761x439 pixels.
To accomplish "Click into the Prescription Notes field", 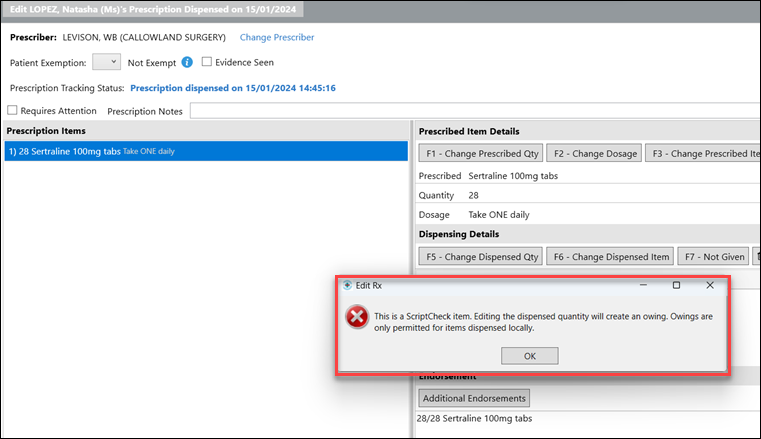I will pyautogui.click(x=475, y=111).
